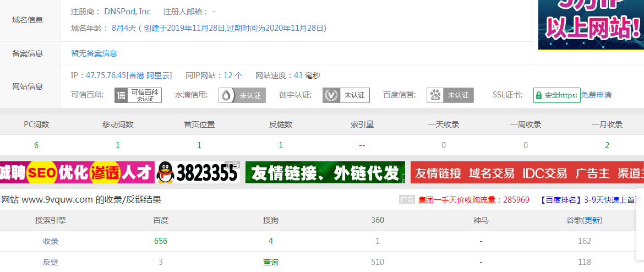This screenshot has width=644, height=272.
Task: Click the 广告 tag beside the flow ad
Action: click(x=407, y=200)
